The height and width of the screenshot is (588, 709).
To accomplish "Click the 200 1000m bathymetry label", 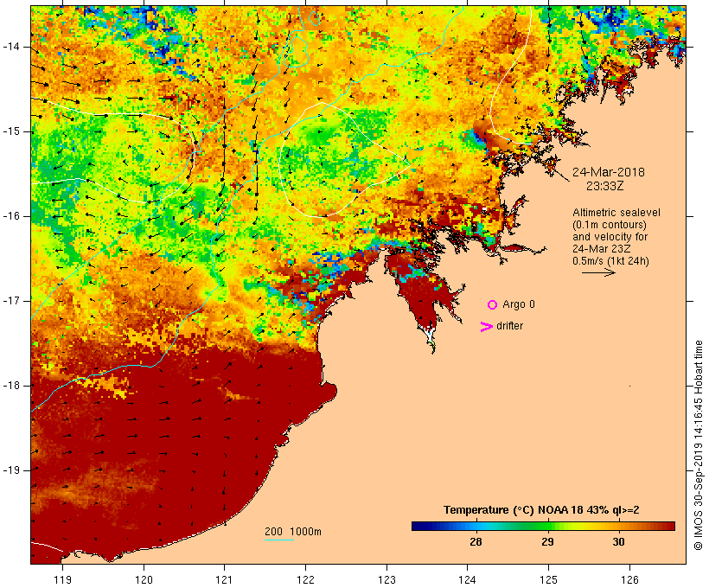I will point(293,532).
